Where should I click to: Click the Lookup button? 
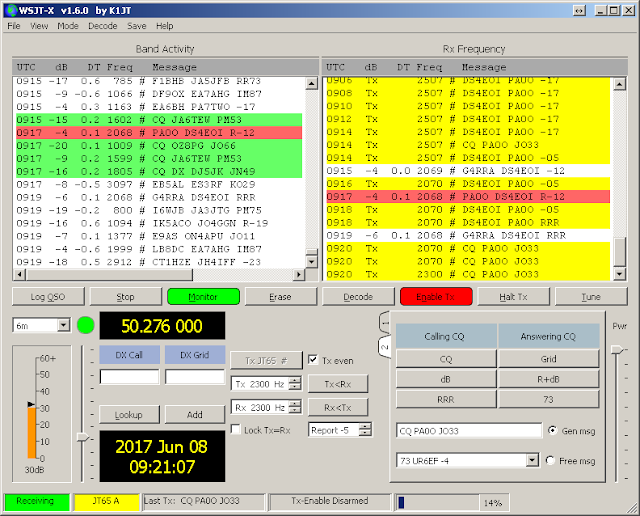click(x=129, y=415)
